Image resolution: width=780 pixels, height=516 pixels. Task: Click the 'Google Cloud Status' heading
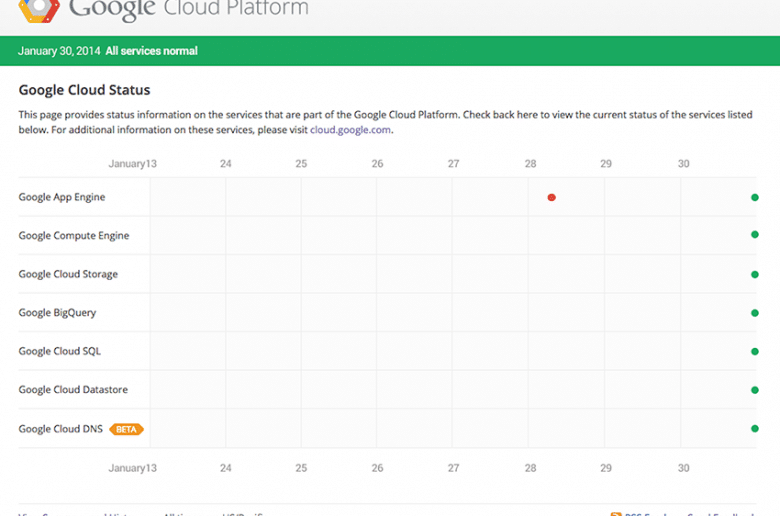pyautogui.click(x=85, y=90)
